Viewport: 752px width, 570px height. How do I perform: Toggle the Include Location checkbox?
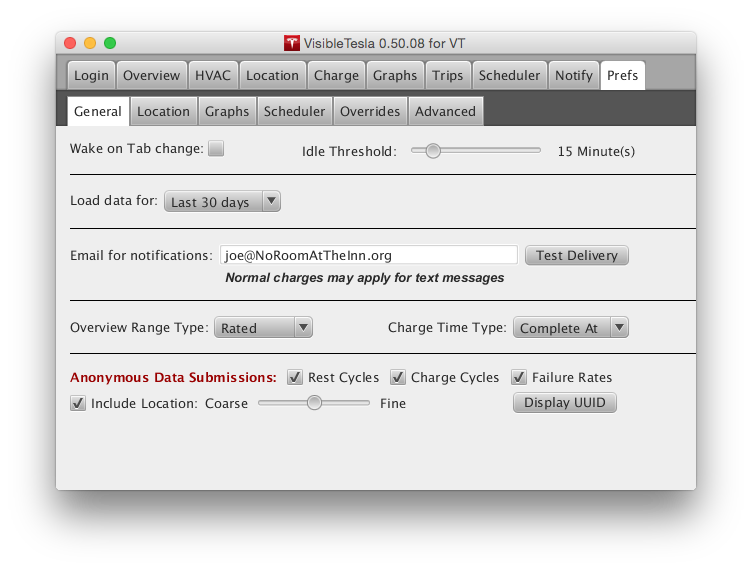[x=78, y=403]
